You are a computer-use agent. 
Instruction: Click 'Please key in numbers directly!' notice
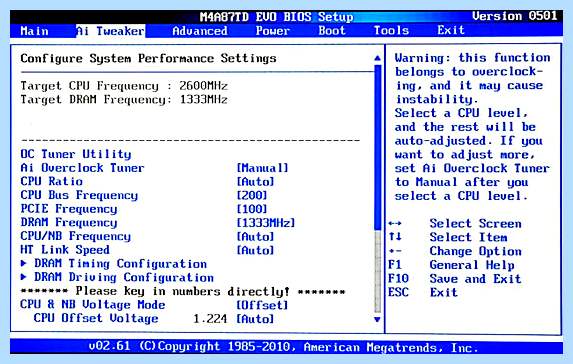tap(183, 291)
